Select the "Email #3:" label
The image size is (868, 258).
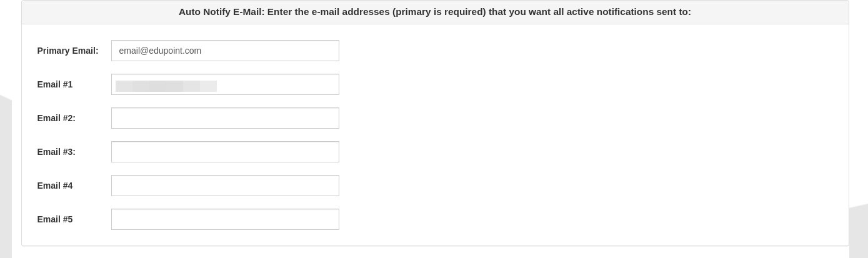point(56,152)
